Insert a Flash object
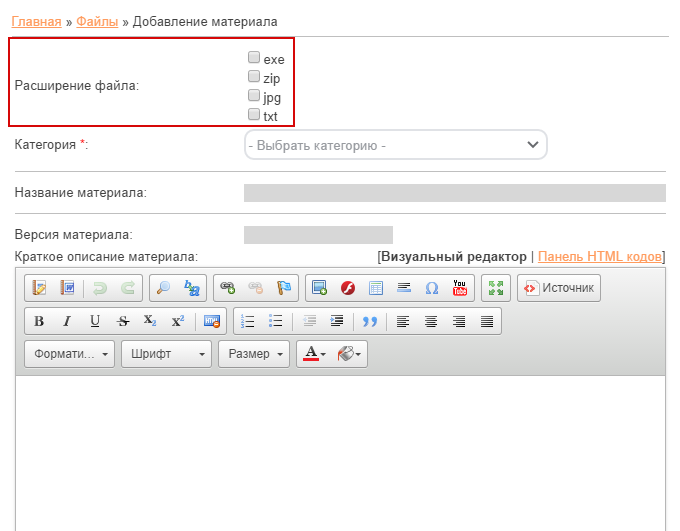 [348, 288]
